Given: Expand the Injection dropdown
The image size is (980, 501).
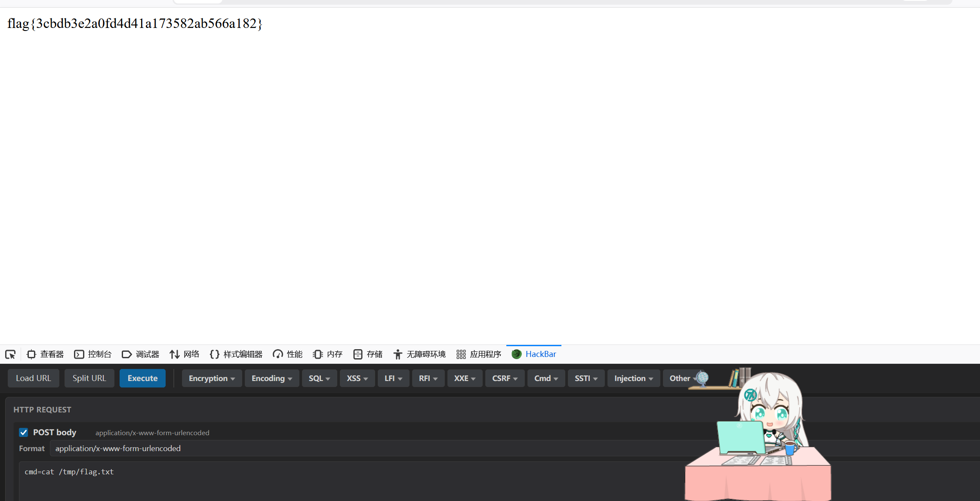Looking at the screenshot, I should point(634,378).
